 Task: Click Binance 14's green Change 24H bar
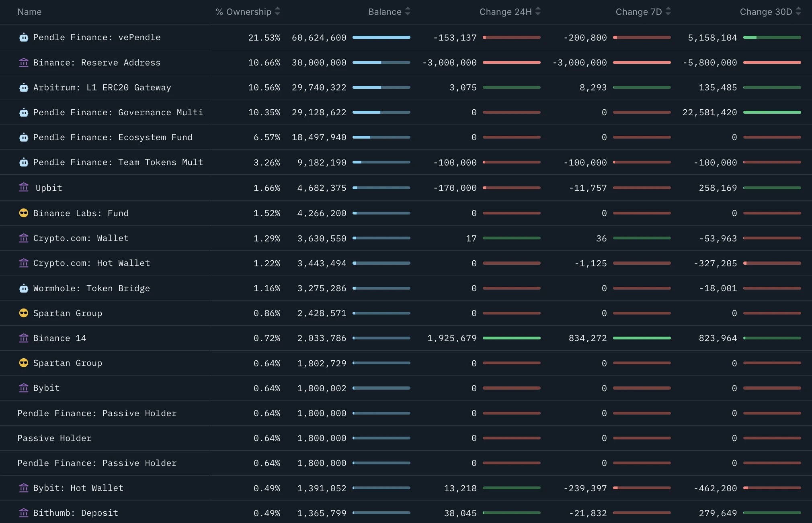click(x=511, y=338)
